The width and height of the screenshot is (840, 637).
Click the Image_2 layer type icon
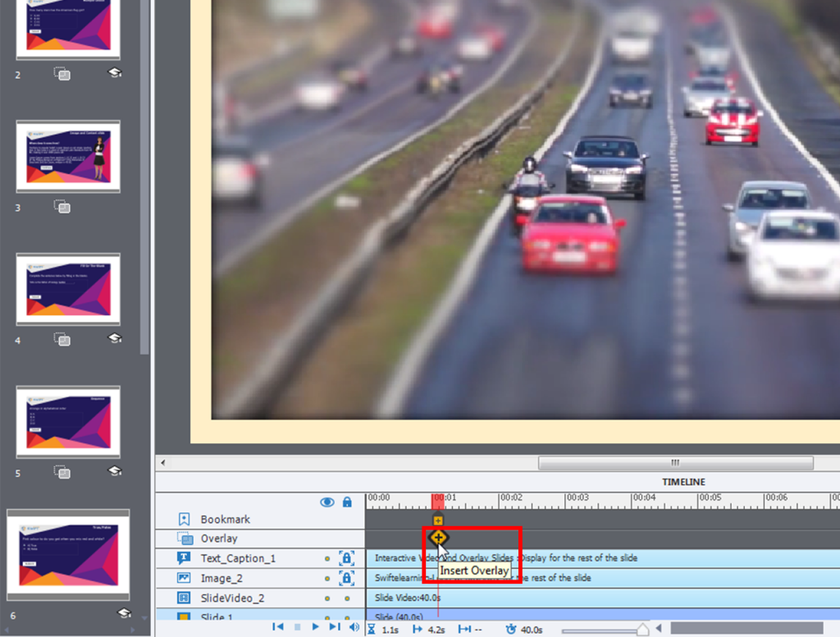tap(185, 578)
